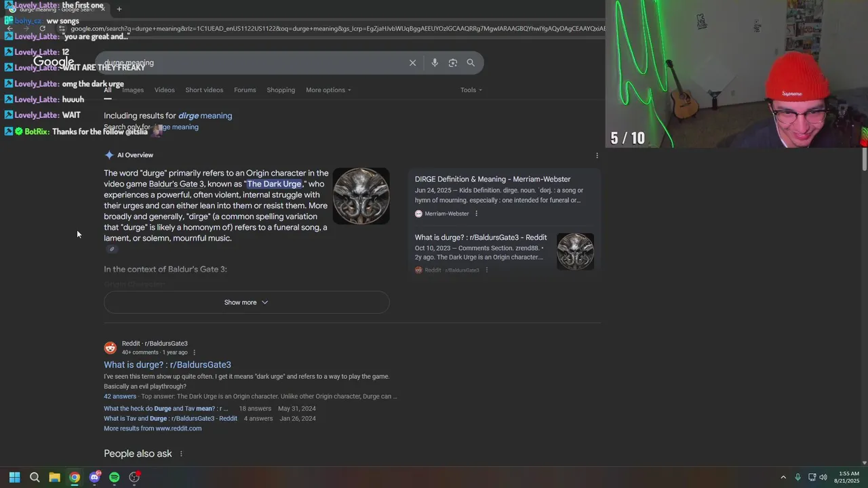This screenshot has height=488, width=868.
Task: Click In the context of Baldur's Gate 3 text
Action: point(165,269)
